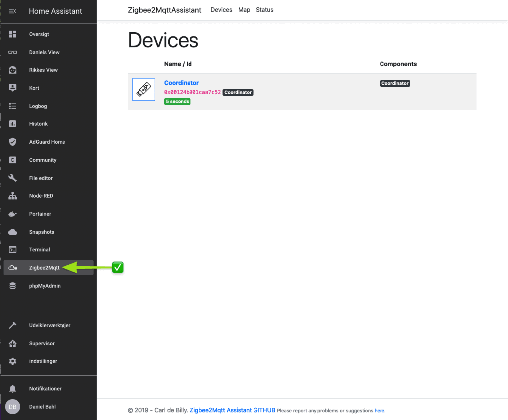The image size is (508, 420).
Task: Click Coordinator badge next to device address
Action: (238, 92)
